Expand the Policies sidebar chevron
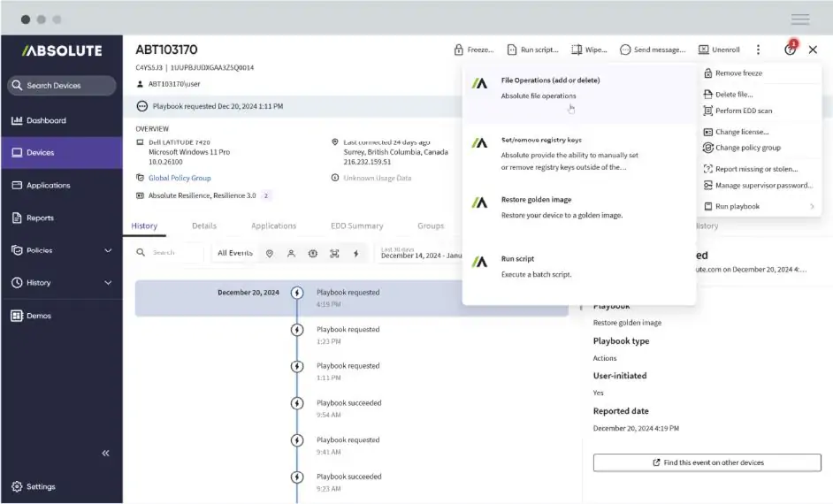 (x=108, y=250)
